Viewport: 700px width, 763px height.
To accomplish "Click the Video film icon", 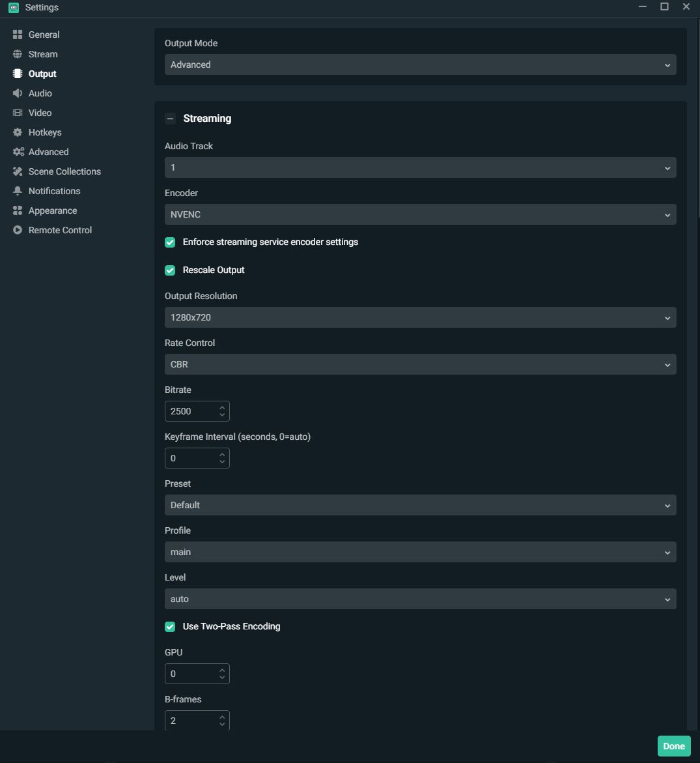I will coord(18,113).
